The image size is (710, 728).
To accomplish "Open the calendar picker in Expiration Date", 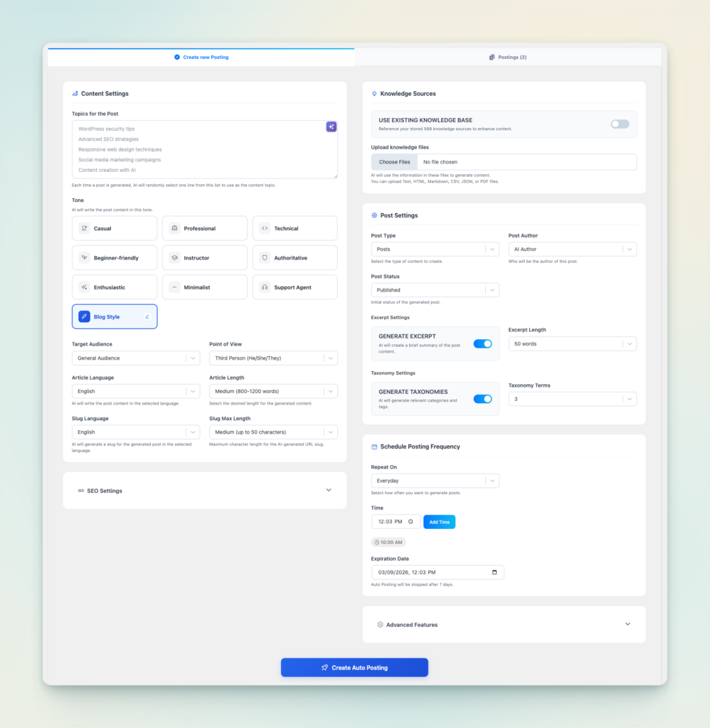I will [494, 572].
